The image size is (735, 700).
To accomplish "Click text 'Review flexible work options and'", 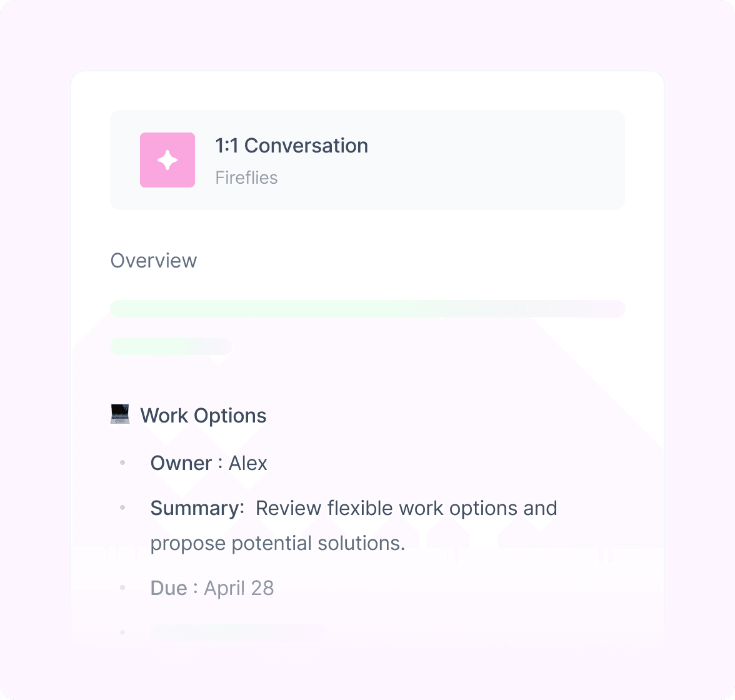I will [406, 508].
